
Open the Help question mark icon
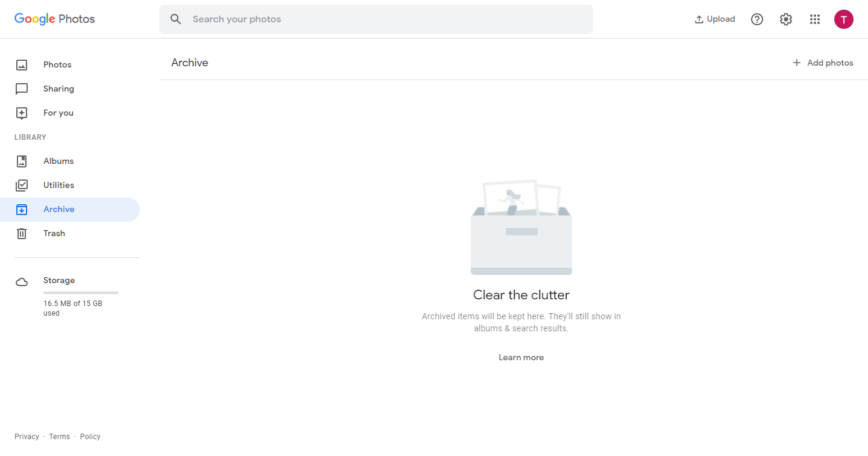(x=757, y=19)
